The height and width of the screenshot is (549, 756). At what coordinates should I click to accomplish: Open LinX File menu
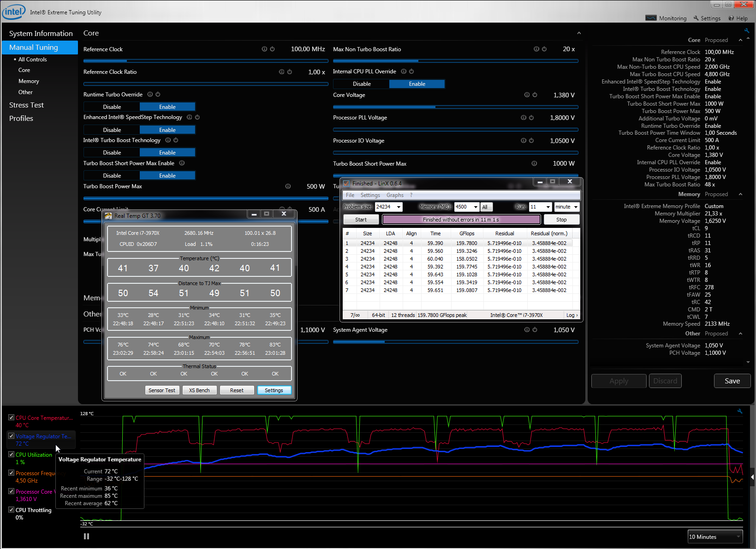click(350, 195)
